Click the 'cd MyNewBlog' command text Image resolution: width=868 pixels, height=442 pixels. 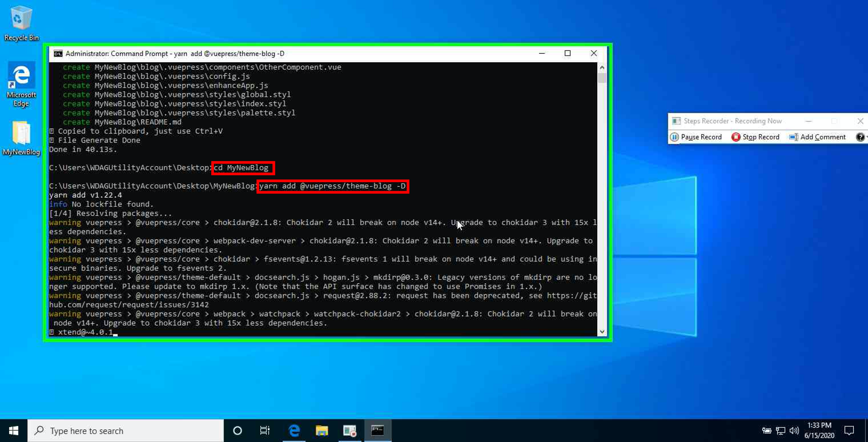pyautogui.click(x=241, y=168)
